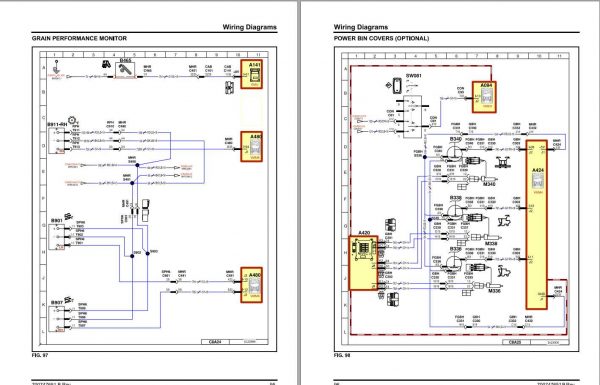This screenshot has width=600, height=385.
Task: Click the A420 keypad module block
Action: point(364,263)
